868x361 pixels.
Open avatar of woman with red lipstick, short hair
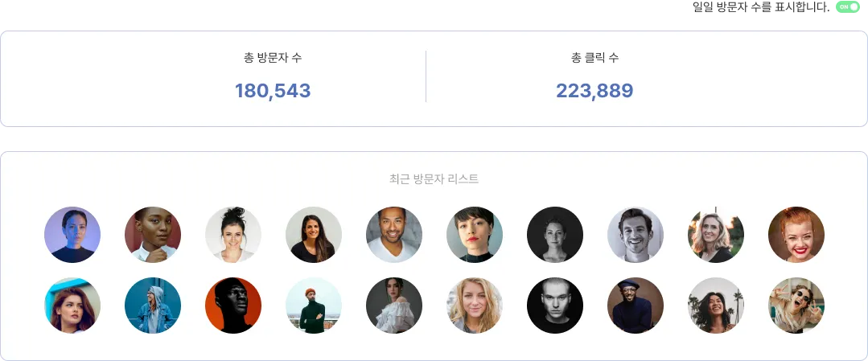[x=475, y=235]
